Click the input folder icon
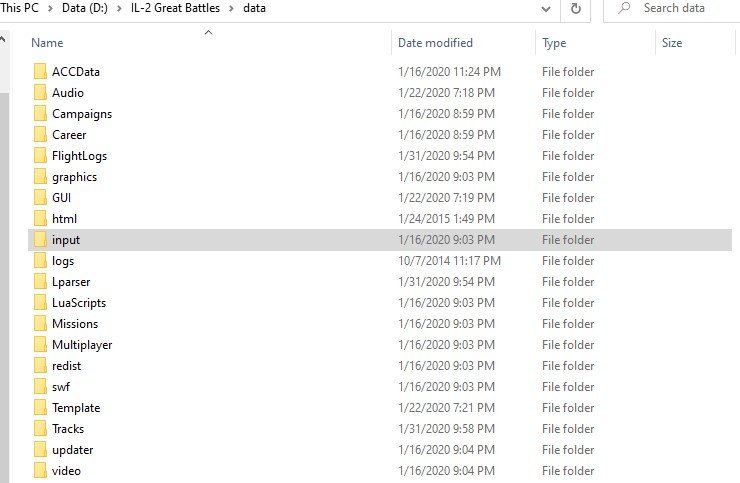The image size is (740, 483). (x=41, y=239)
